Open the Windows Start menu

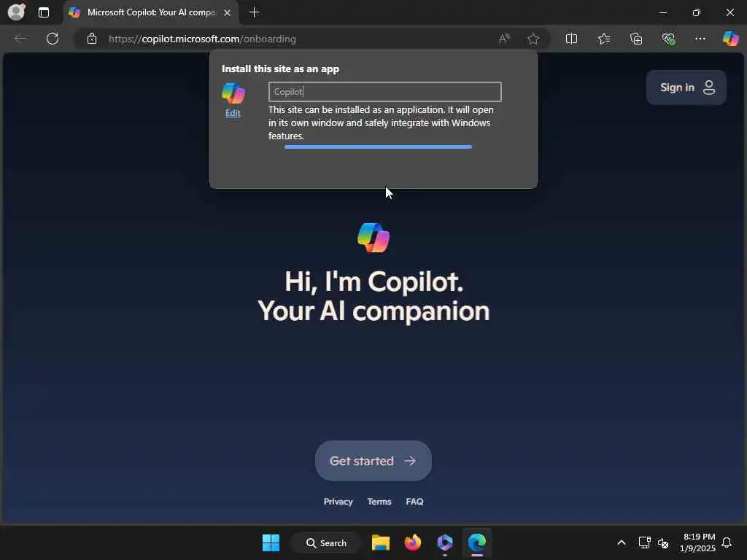click(x=271, y=542)
